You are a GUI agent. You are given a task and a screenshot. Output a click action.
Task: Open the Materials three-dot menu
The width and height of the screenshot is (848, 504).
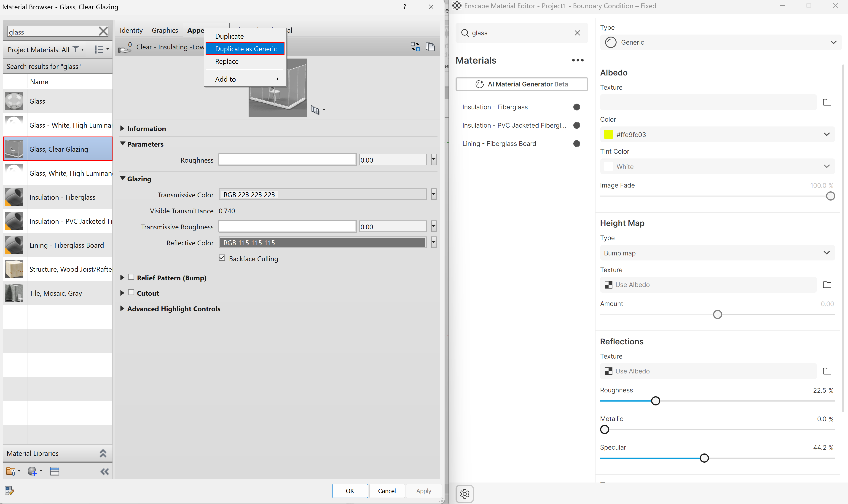(577, 60)
